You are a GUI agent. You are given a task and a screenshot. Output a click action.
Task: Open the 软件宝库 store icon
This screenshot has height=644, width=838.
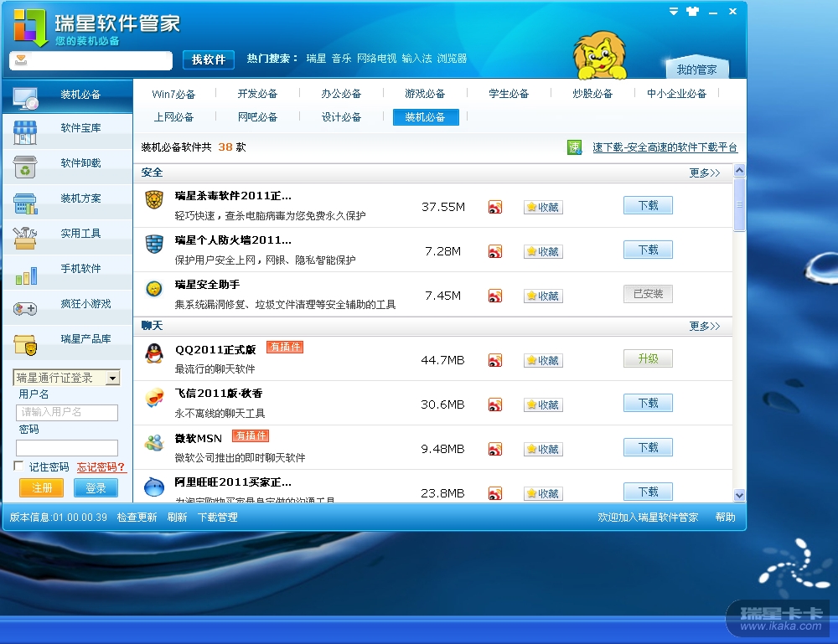coord(25,132)
